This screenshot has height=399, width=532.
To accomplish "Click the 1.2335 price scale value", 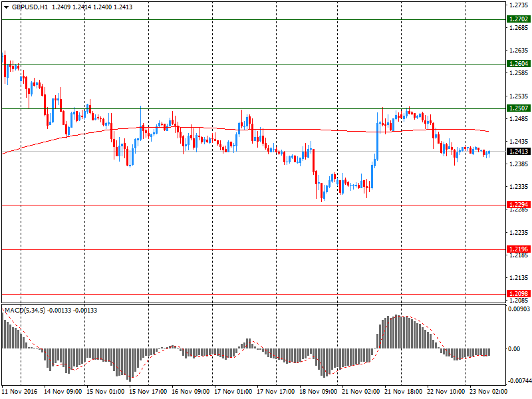I will pos(519,187).
